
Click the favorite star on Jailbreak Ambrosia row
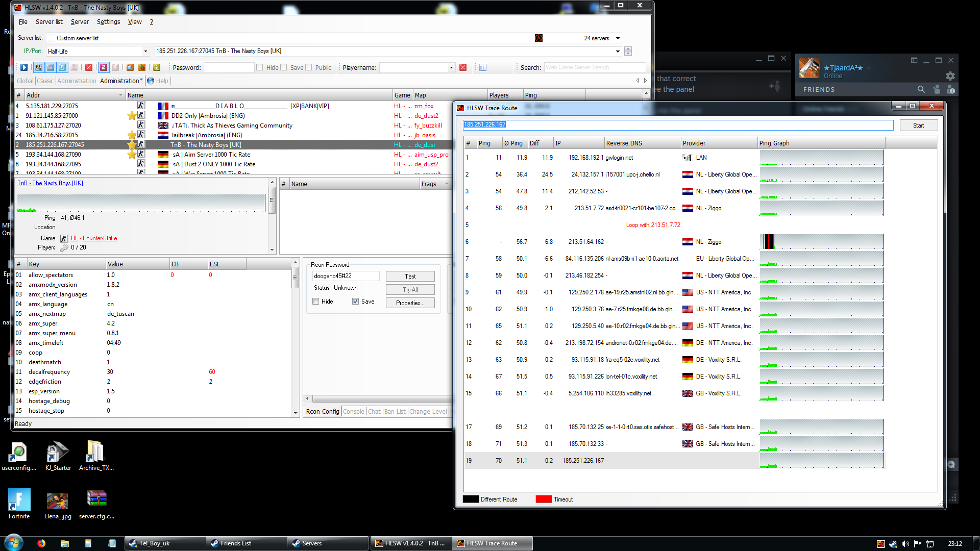coord(132,135)
